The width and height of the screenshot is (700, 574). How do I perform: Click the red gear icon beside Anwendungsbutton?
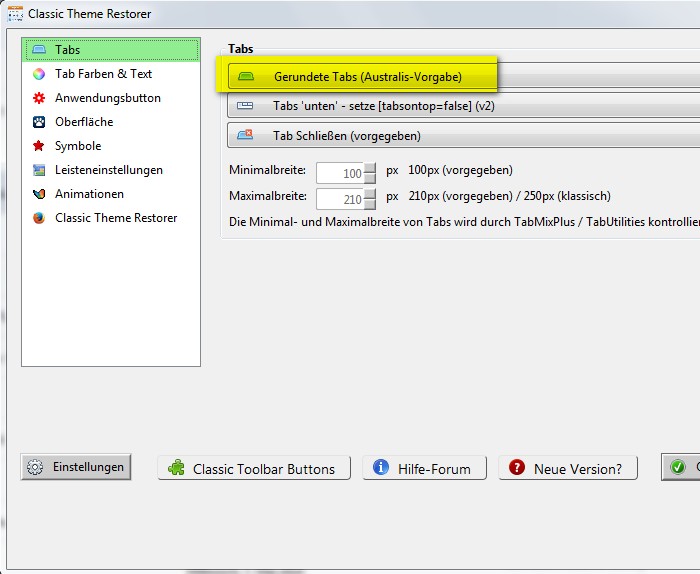click(x=39, y=98)
